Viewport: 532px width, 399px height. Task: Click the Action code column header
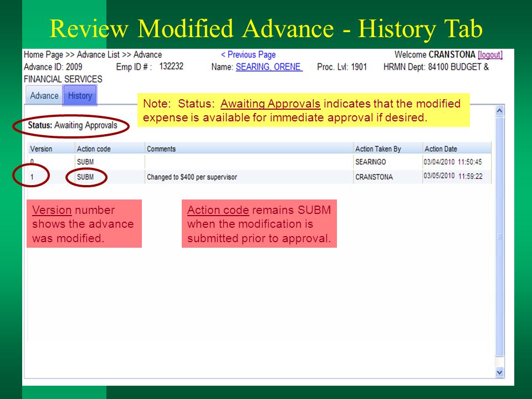[x=94, y=149]
